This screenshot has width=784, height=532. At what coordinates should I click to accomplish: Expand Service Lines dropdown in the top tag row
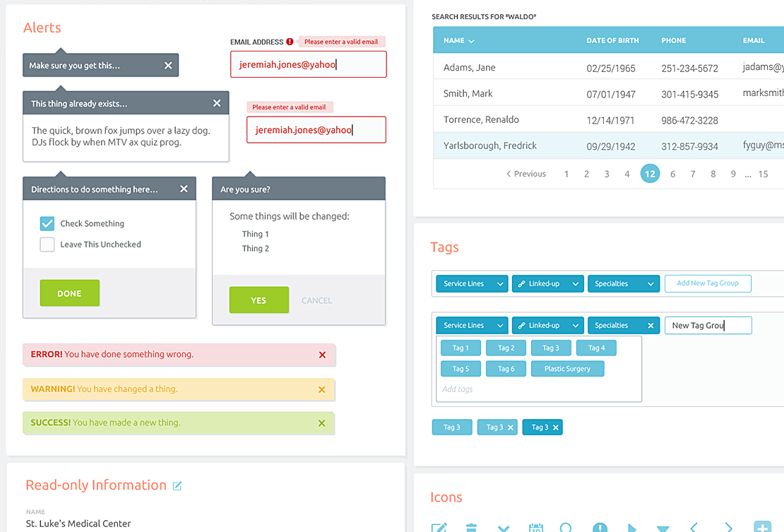pos(500,284)
